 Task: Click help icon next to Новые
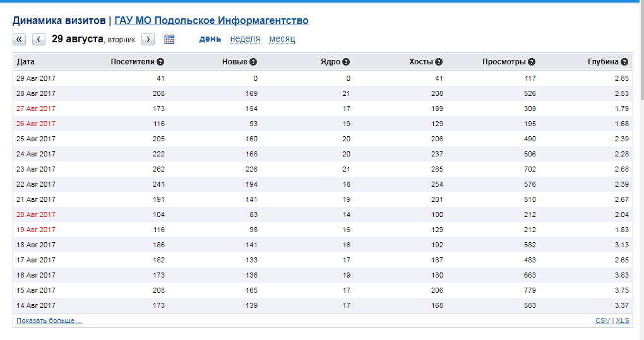pyautogui.click(x=253, y=62)
